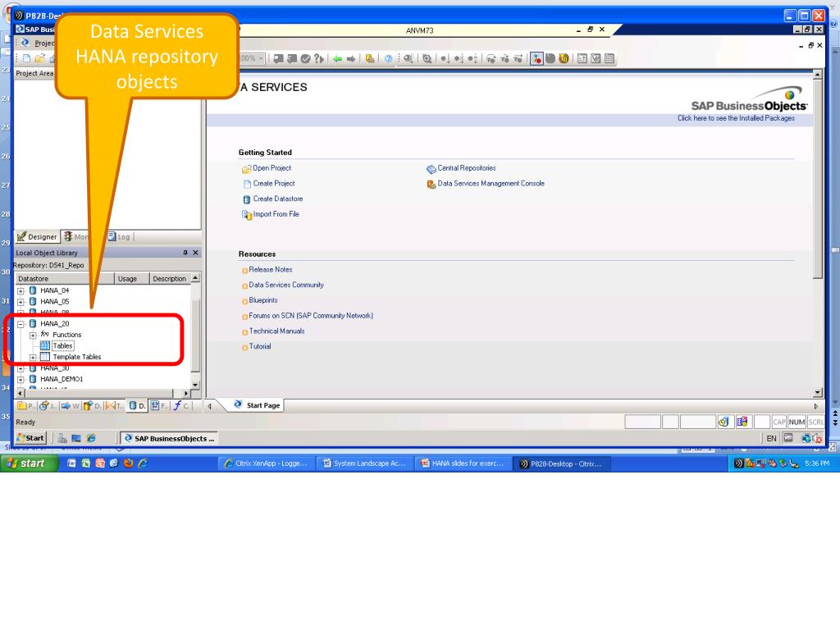Viewport: 840px width, 630px height.
Task: Select the Start Page tab
Action: (257, 405)
